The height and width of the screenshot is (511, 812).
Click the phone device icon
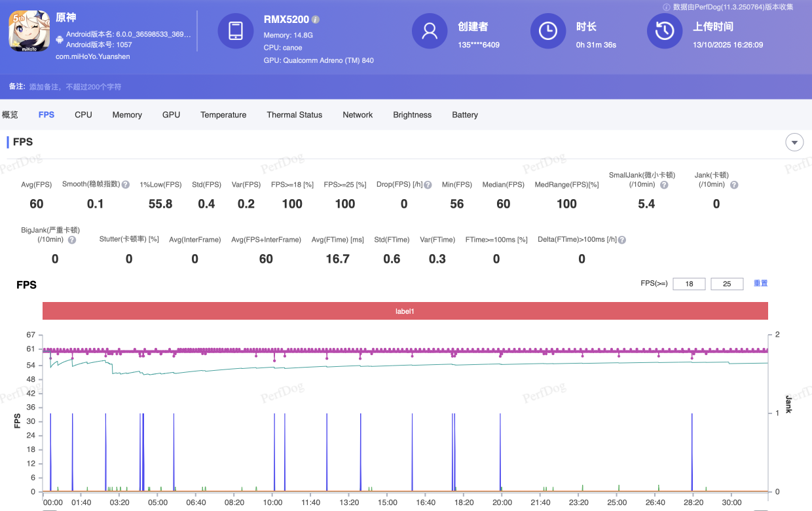click(x=236, y=31)
